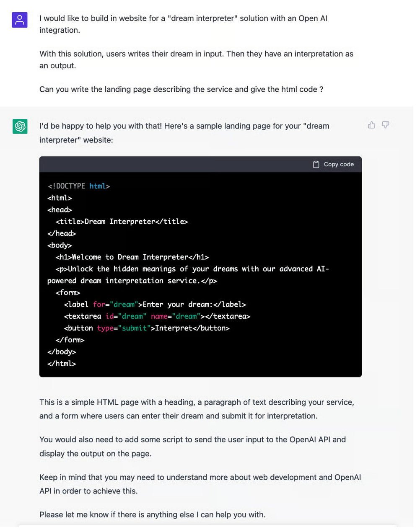Screen dimensions: 420x532
Task: Click the title Dream Interpreter code line
Action: (122, 222)
